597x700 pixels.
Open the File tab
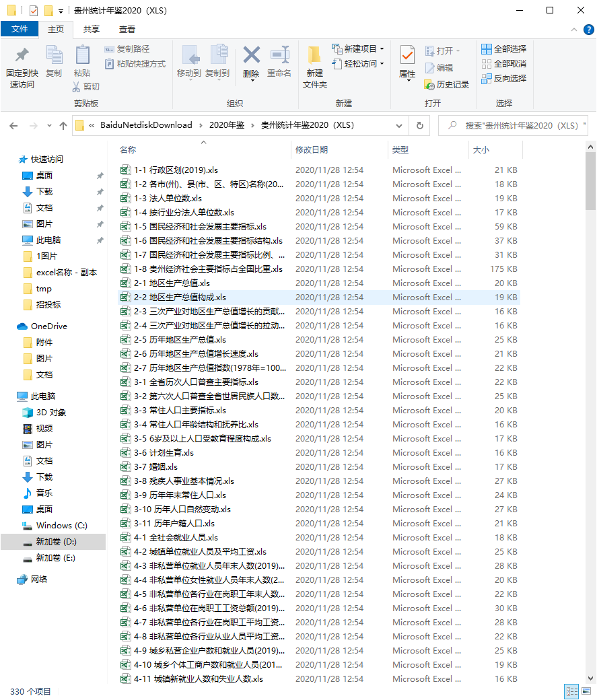point(20,29)
